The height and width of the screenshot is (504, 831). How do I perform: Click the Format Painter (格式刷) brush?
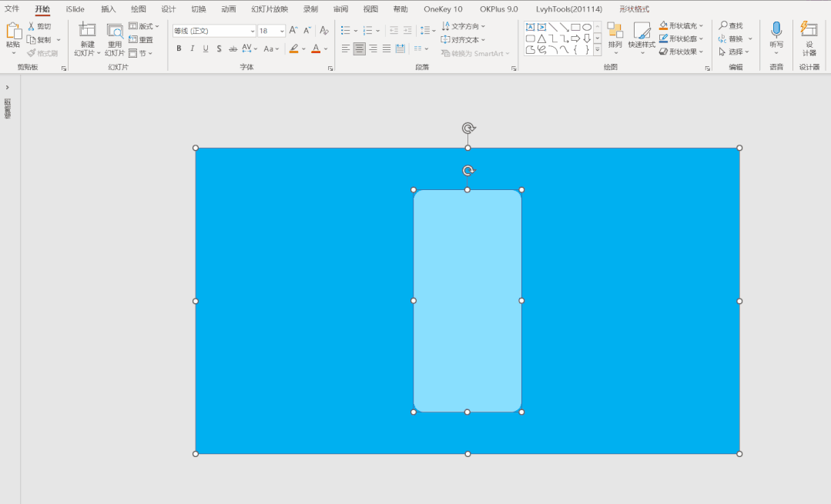pyautogui.click(x=32, y=53)
